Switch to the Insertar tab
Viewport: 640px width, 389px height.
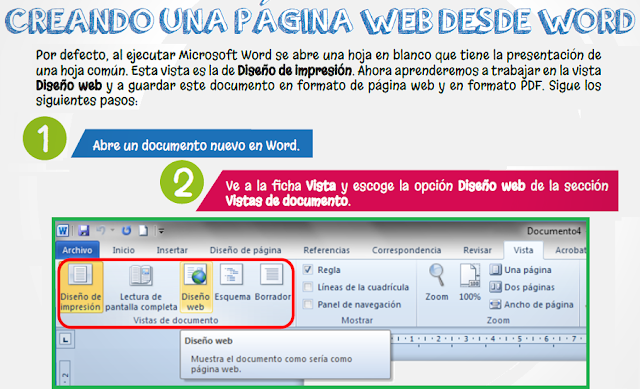pos(172,250)
